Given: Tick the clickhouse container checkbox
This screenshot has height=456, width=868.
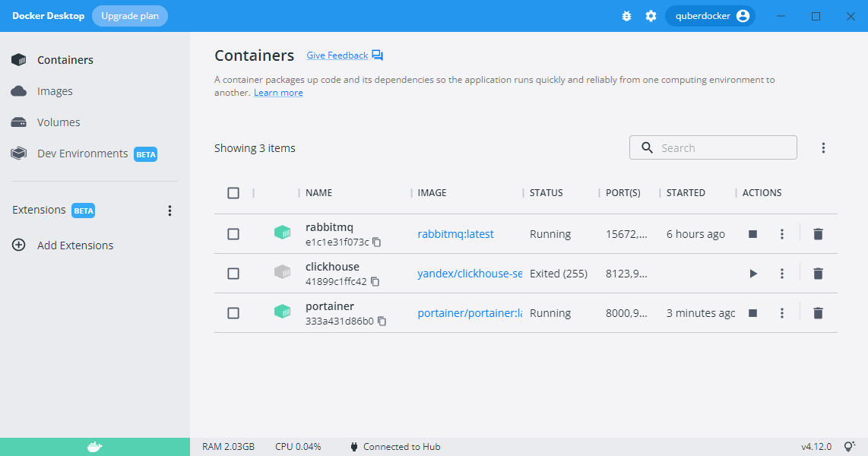Looking at the screenshot, I should (233, 274).
